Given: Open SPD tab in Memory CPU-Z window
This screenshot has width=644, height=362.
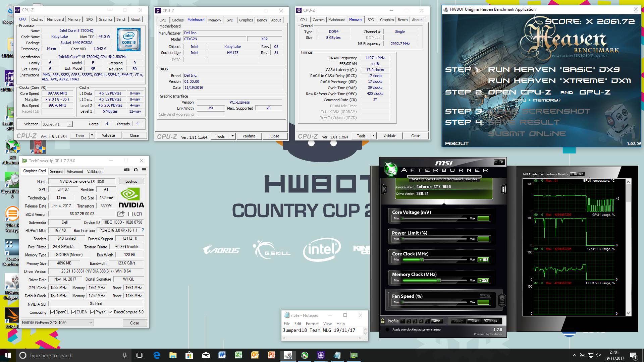Looking at the screenshot, I should click(371, 20).
